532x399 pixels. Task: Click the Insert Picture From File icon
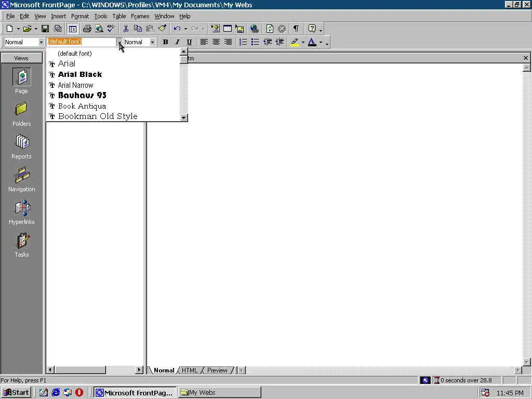coord(240,29)
